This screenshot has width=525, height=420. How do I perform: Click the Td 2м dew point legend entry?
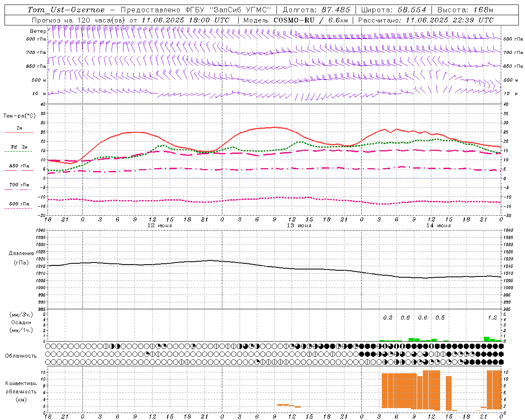[19, 147]
